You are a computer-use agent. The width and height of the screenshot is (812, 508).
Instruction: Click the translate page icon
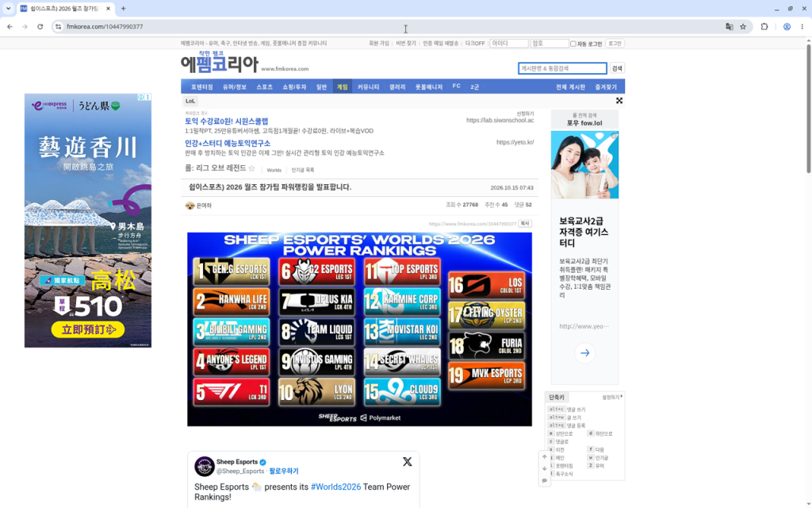coord(730,26)
